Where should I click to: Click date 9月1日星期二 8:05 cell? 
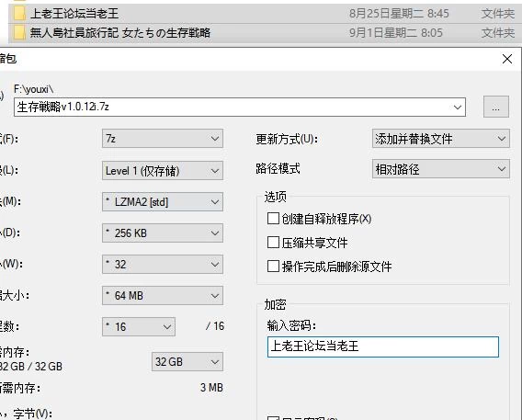pyautogui.click(x=396, y=32)
